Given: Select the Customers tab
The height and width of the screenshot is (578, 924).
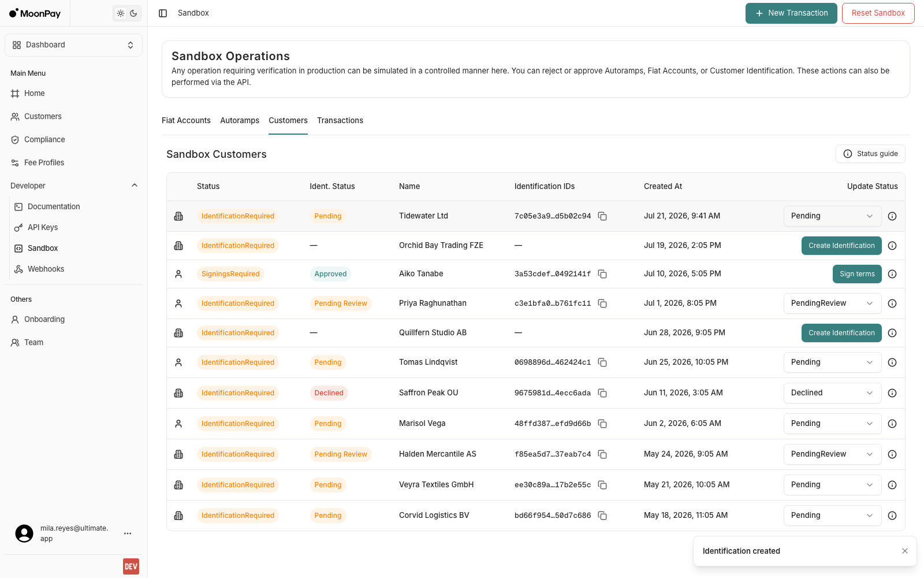Looking at the screenshot, I should [x=288, y=120].
